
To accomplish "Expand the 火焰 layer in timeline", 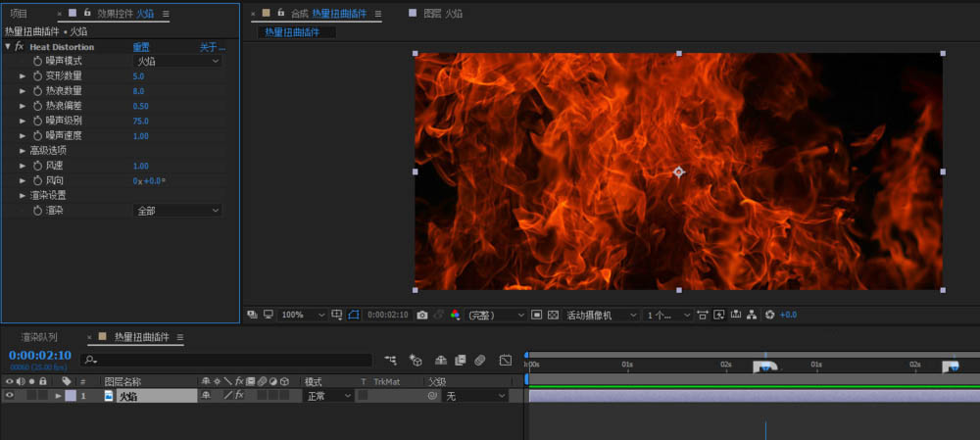I will [58, 396].
